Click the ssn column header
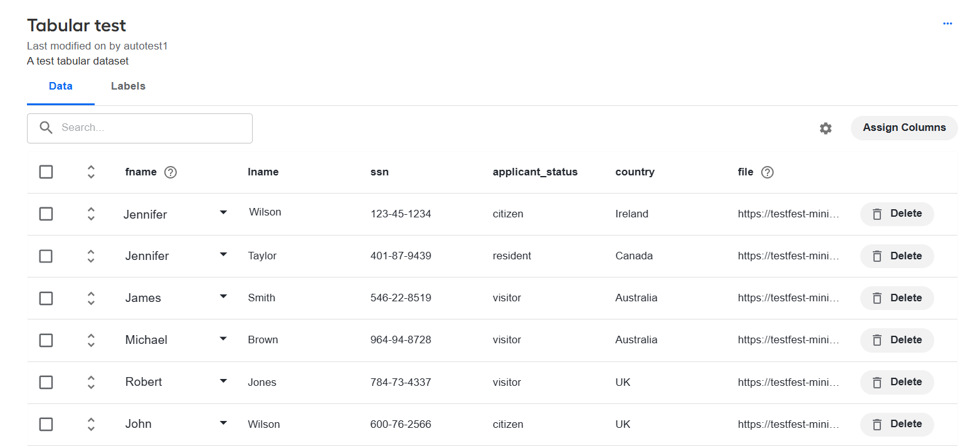980x446 pixels. [379, 172]
